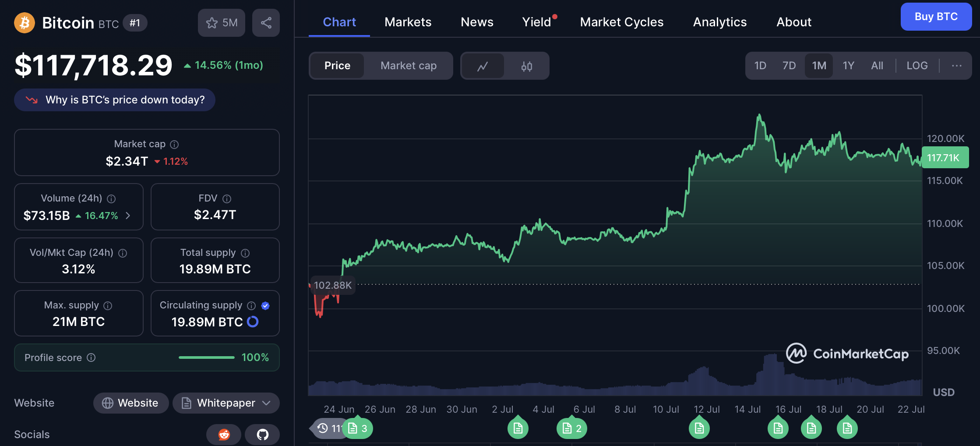This screenshot has height=446, width=980.
Task: Switch to the Markets tab
Action: point(408,22)
